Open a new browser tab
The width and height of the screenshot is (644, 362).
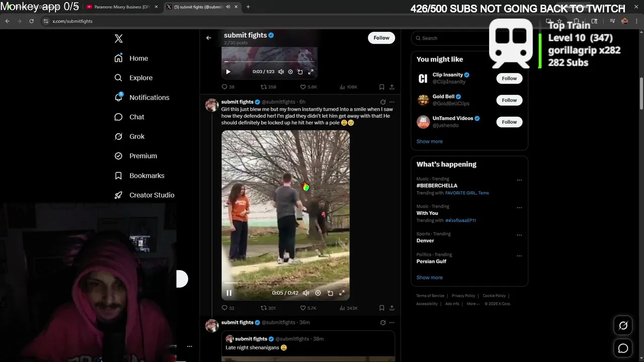click(x=248, y=7)
